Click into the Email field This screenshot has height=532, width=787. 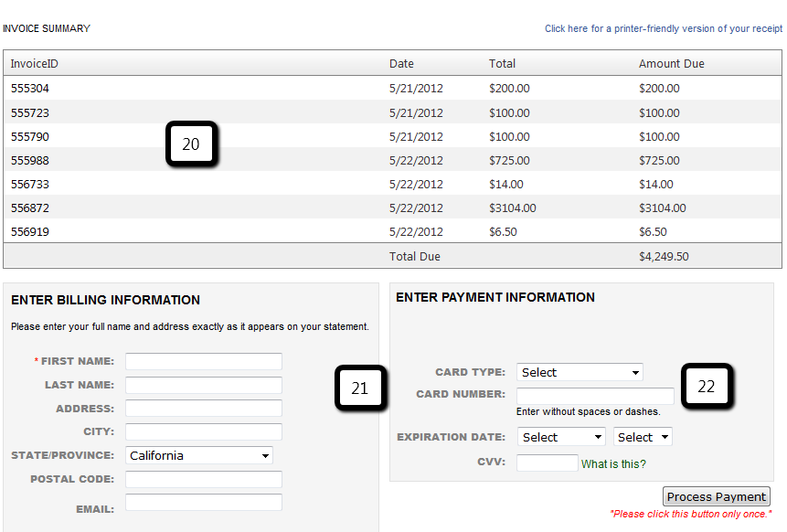point(203,502)
